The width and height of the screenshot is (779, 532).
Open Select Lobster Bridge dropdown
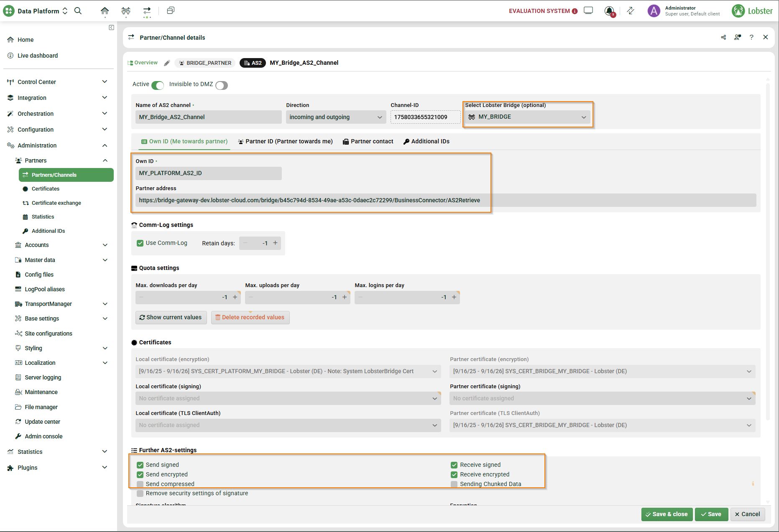coord(527,117)
